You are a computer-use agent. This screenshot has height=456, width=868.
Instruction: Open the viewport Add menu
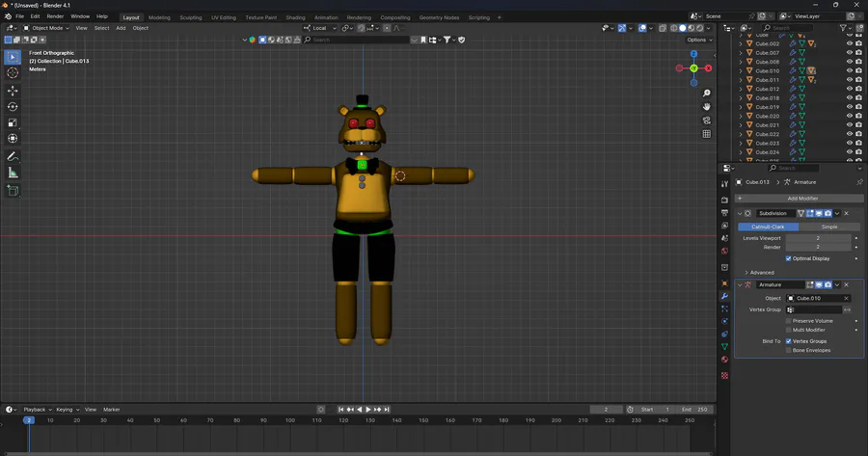click(x=121, y=28)
